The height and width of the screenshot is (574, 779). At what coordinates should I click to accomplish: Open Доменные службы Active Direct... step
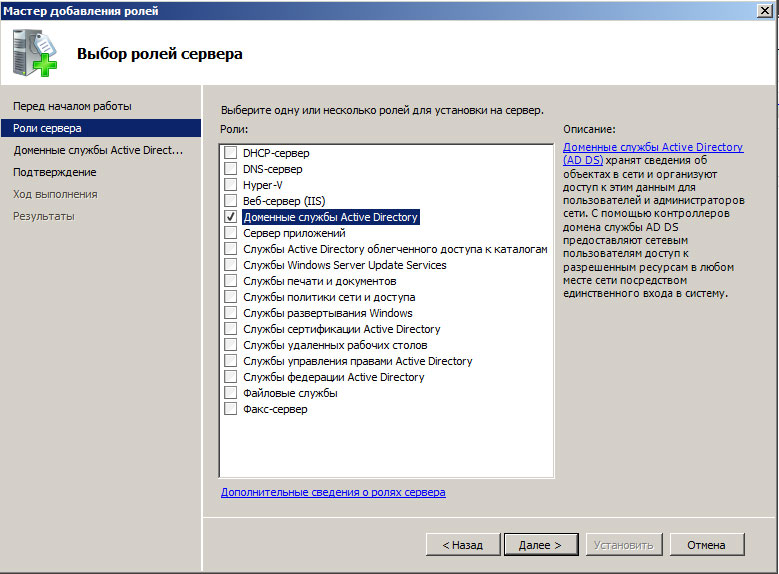98,150
